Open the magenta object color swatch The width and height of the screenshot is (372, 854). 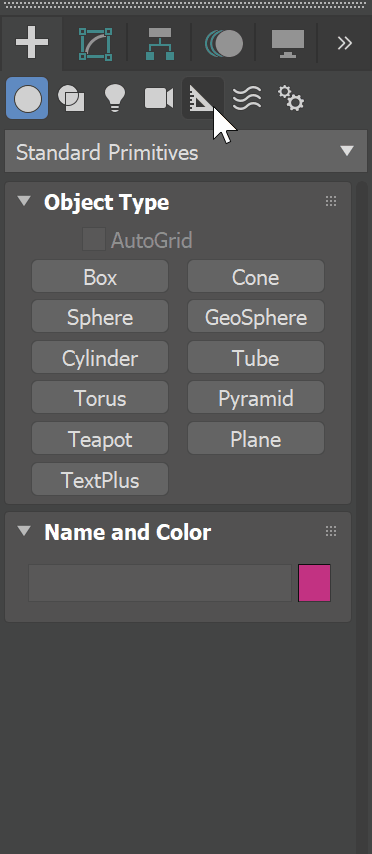(x=314, y=583)
